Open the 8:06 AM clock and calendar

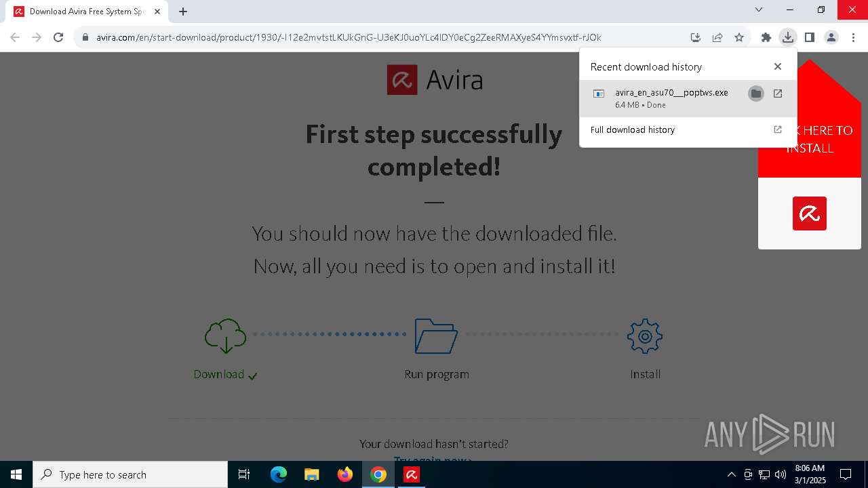[x=810, y=474]
